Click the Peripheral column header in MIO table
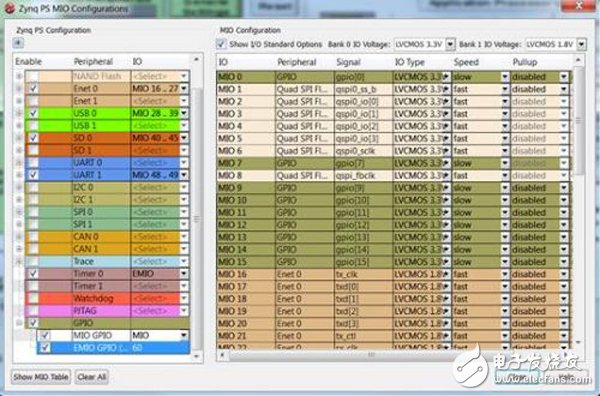Image resolution: width=600 pixels, height=396 pixels. point(297,62)
